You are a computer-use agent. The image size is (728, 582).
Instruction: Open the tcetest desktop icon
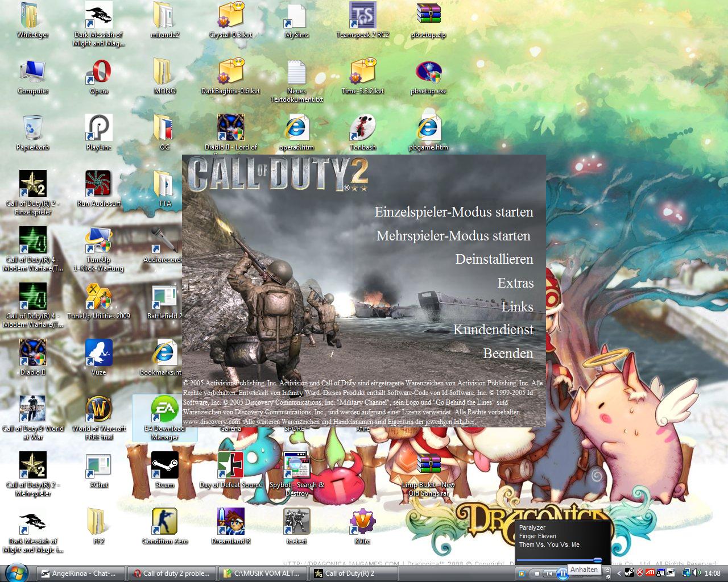pos(296,527)
